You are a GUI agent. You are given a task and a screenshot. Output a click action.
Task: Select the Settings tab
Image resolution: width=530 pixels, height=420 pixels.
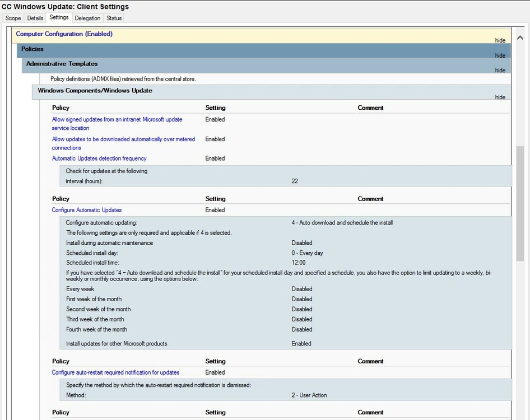pos(59,18)
